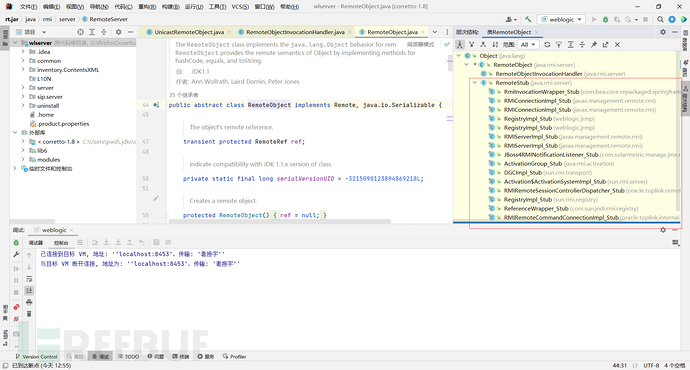Open the weblogic run configuration dropdown

click(562, 19)
